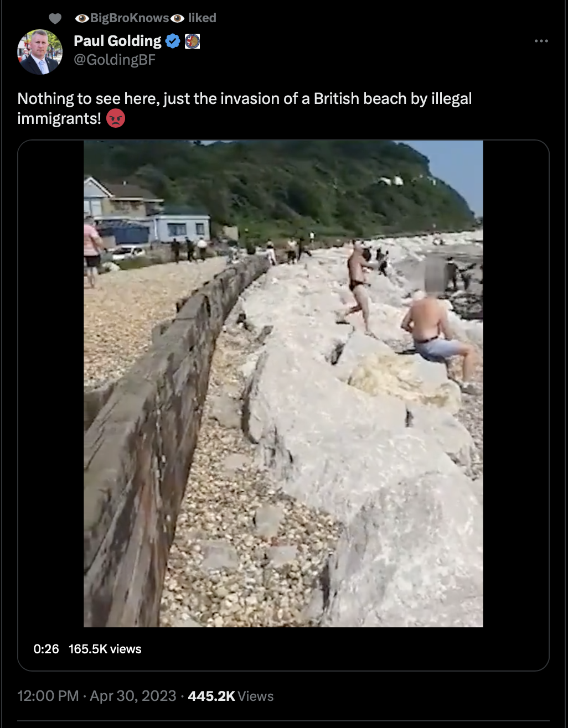568x728 pixels.
Task: Click the word liked in the header
Action: click(202, 18)
